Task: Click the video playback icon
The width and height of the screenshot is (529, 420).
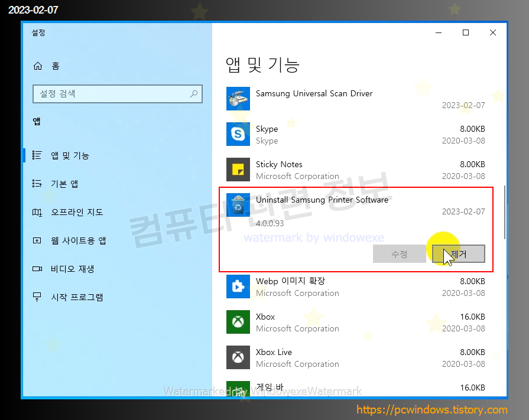Action: pyautogui.click(x=37, y=269)
